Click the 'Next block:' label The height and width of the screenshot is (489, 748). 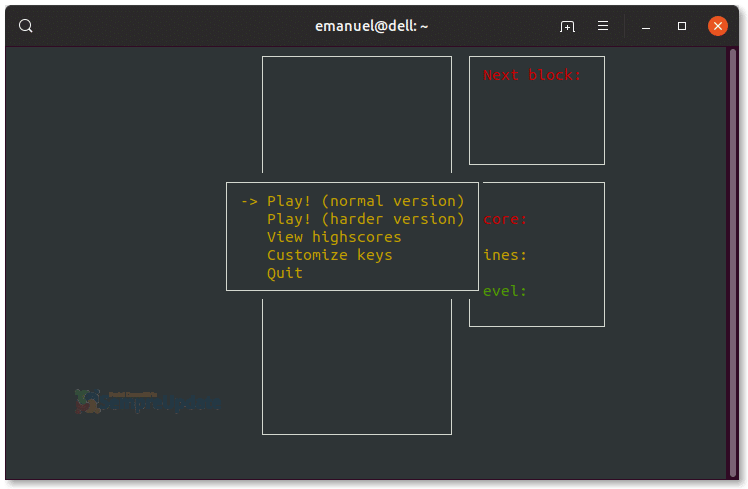click(532, 75)
